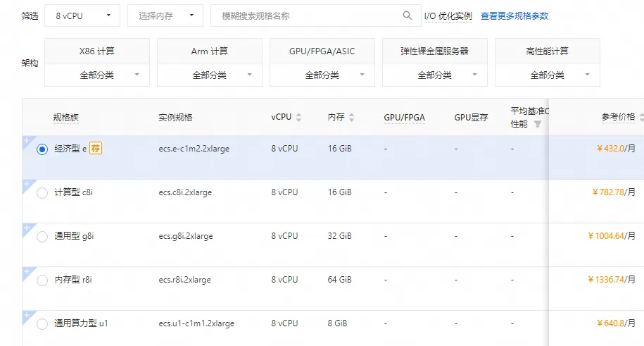Switch to the 弹性裸金属服务器 tab
The image size is (644, 346).
(x=434, y=51)
